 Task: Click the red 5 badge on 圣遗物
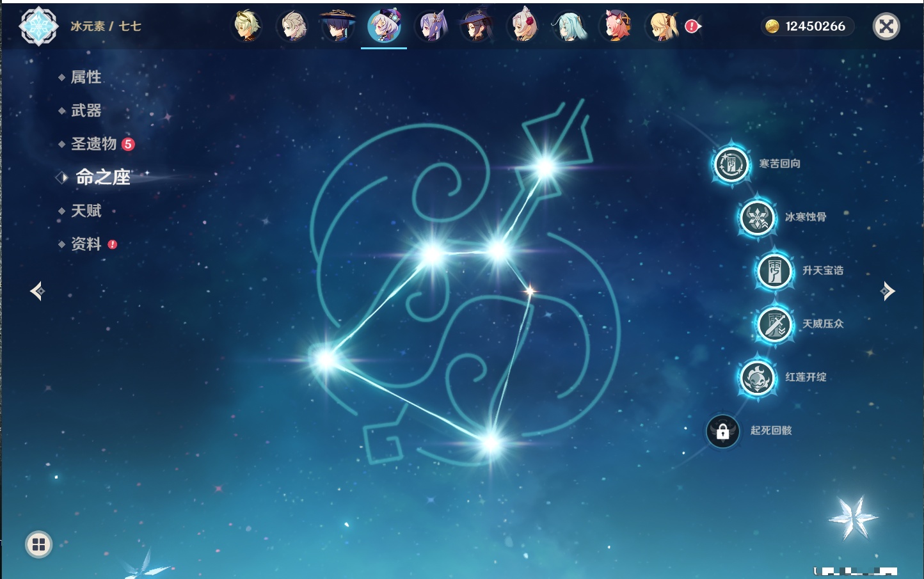[128, 144]
